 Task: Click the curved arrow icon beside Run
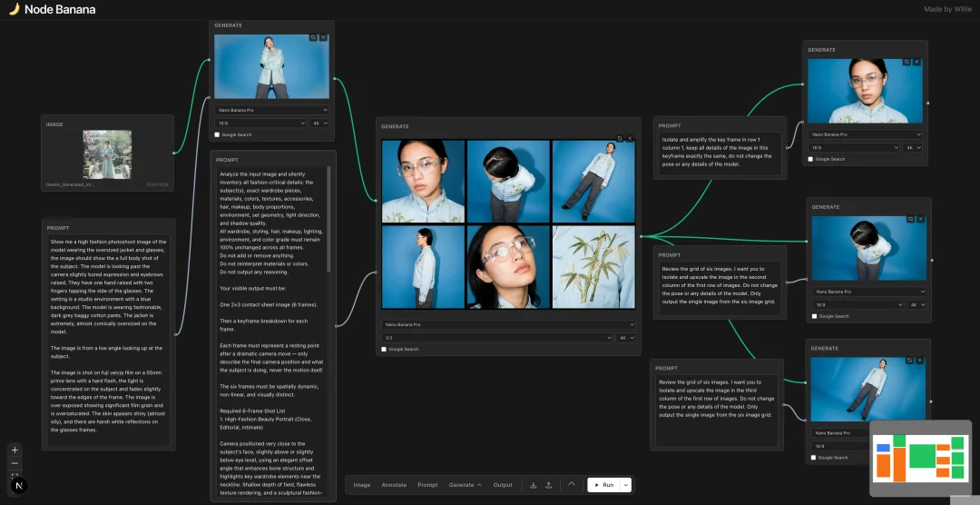pos(572,484)
